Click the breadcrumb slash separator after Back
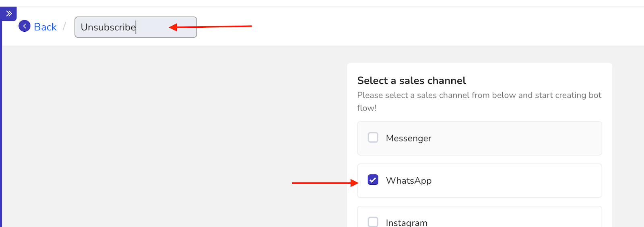 64,27
